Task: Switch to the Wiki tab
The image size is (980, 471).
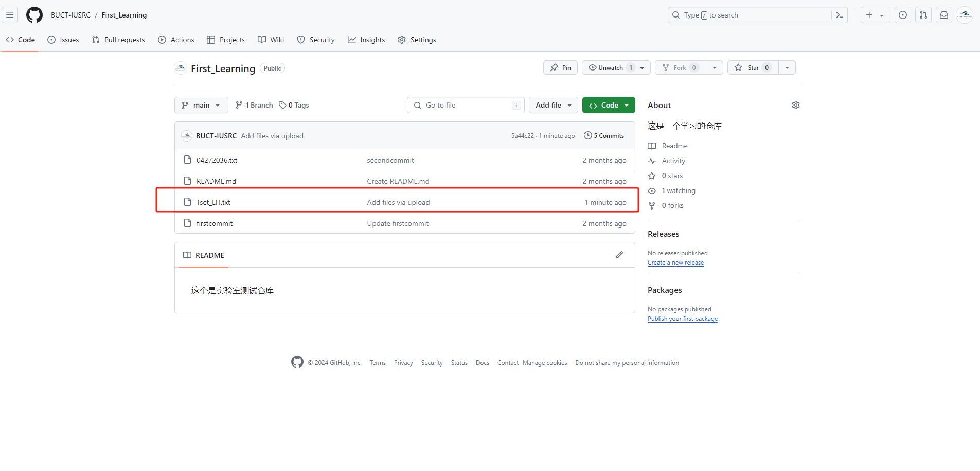Action: (x=271, y=40)
